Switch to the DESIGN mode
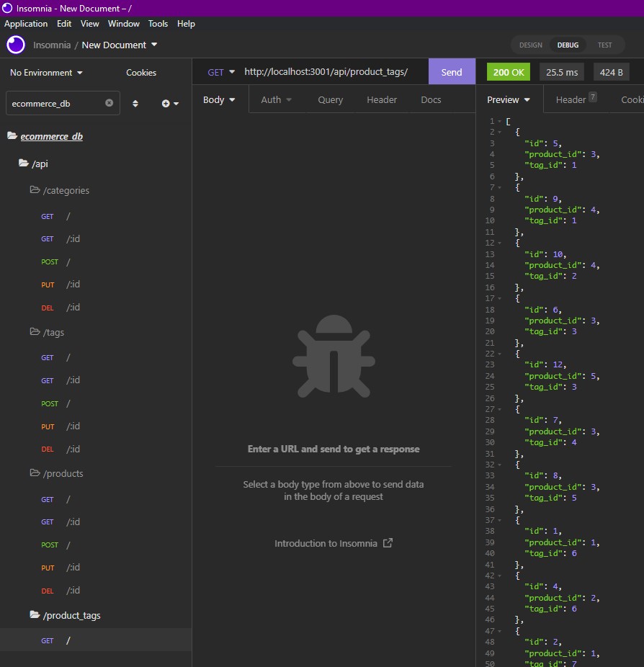This screenshot has height=667, width=644. [530, 45]
